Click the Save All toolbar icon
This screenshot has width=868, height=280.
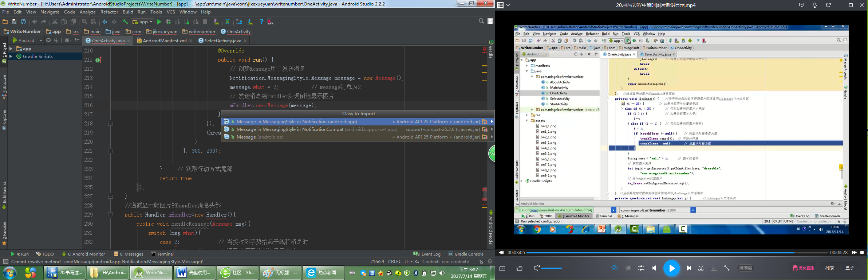pos(14,22)
